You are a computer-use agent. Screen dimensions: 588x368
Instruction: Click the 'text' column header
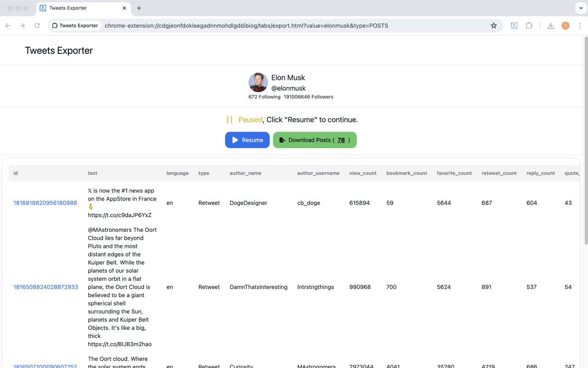click(93, 173)
